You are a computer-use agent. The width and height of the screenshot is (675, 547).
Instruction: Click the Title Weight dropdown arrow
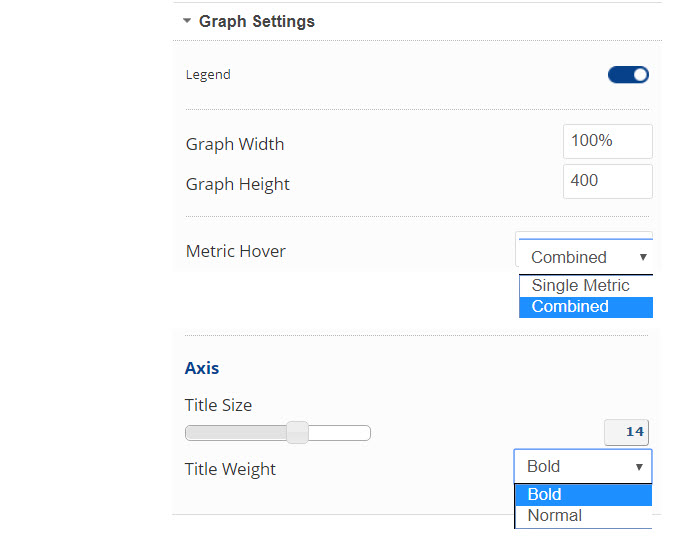point(638,467)
